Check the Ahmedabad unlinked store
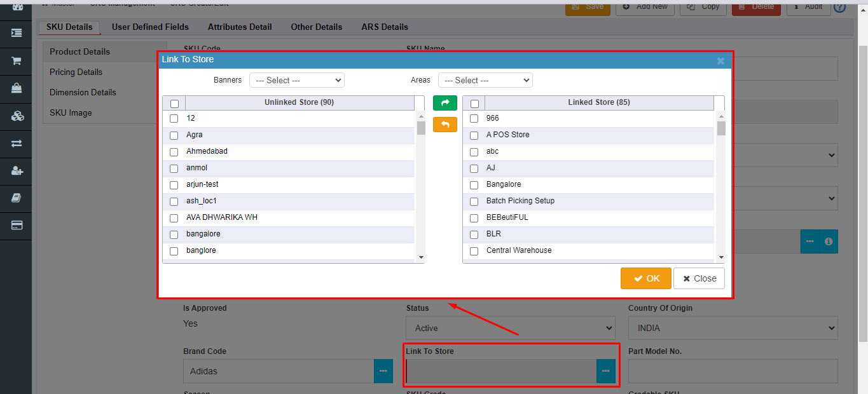 174,152
